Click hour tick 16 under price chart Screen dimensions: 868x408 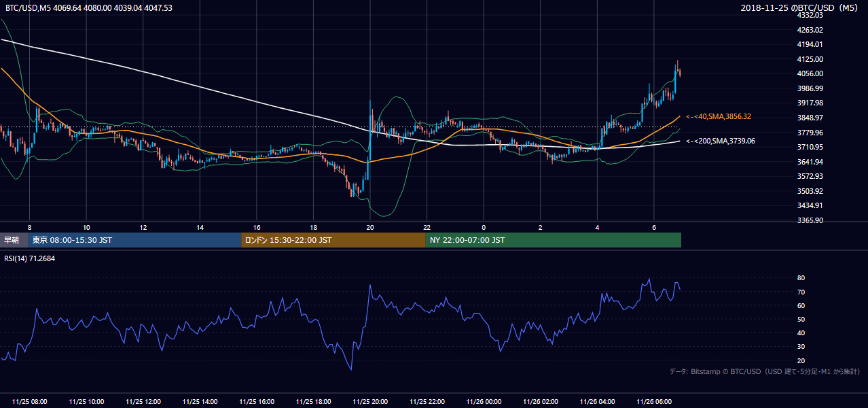point(256,227)
